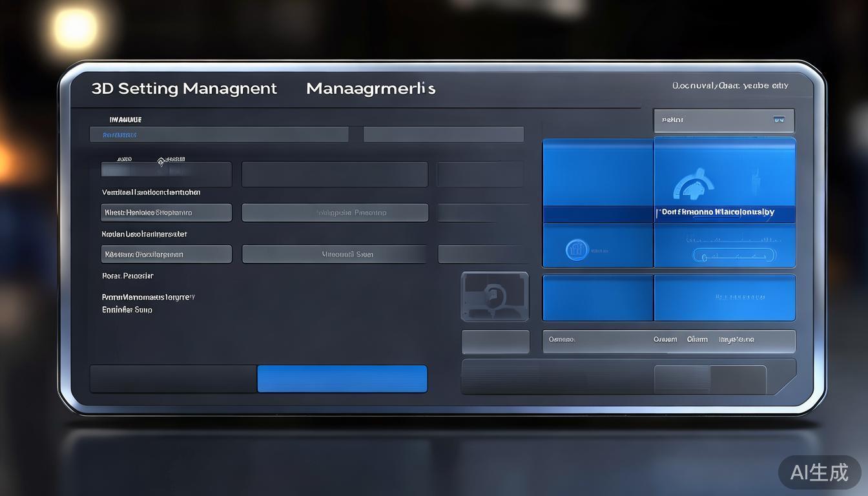Open the 'Managrmerlis' tab in the header
The width and height of the screenshot is (868, 496).
371,88
